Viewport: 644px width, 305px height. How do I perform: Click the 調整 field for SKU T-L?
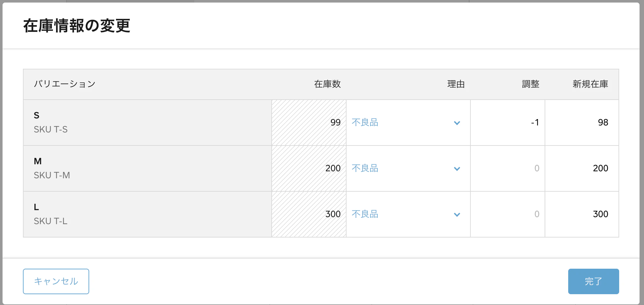[508, 214]
